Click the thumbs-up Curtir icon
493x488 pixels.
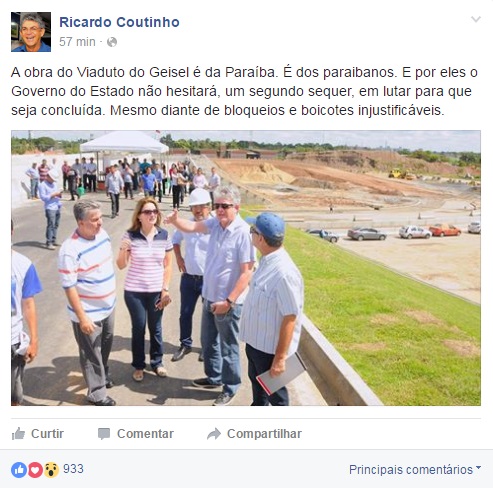click(x=18, y=434)
